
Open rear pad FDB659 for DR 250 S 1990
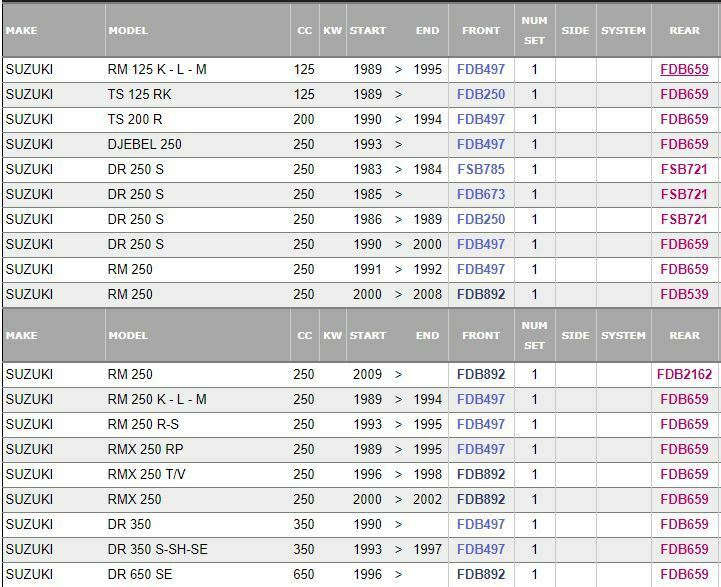tap(684, 244)
